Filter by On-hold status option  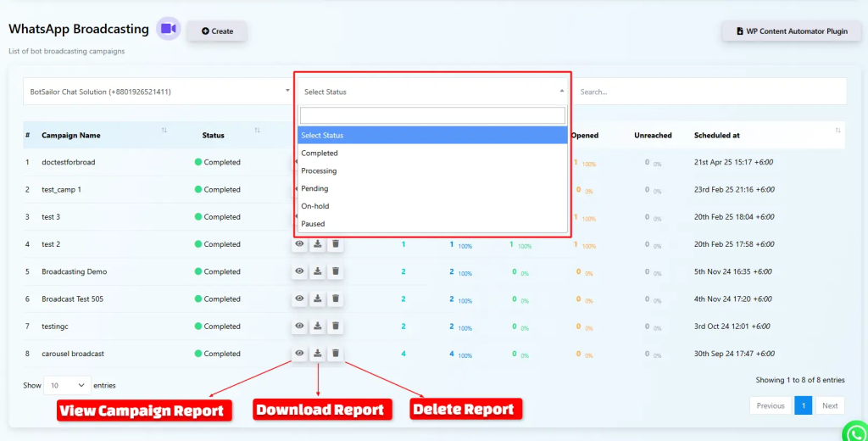(432, 206)
